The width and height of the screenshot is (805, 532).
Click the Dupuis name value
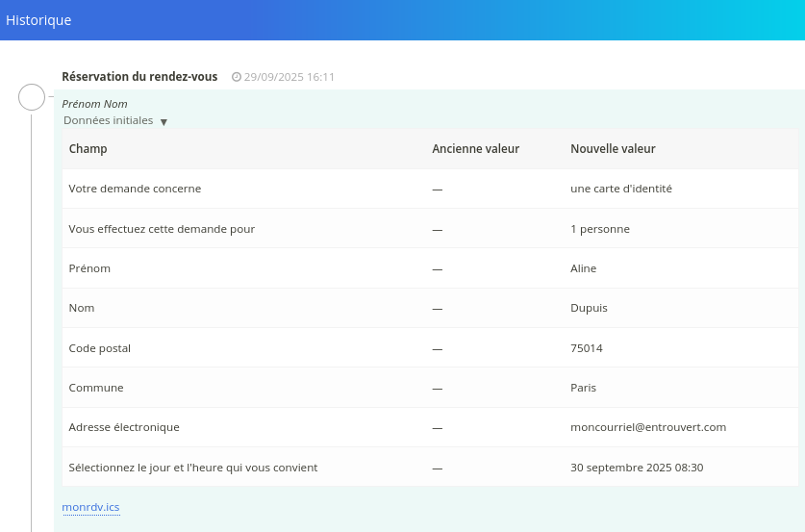pyautogui.click(x=589, y=308)
